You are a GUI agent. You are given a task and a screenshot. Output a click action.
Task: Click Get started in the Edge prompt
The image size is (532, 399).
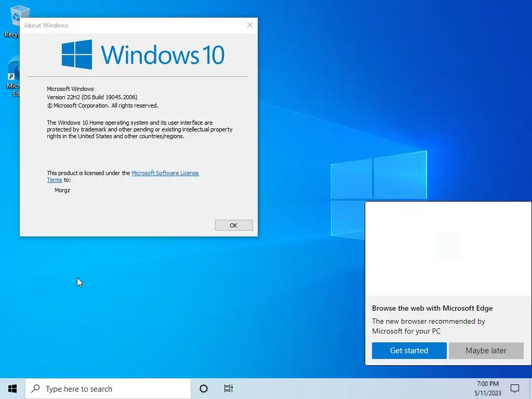409,351
